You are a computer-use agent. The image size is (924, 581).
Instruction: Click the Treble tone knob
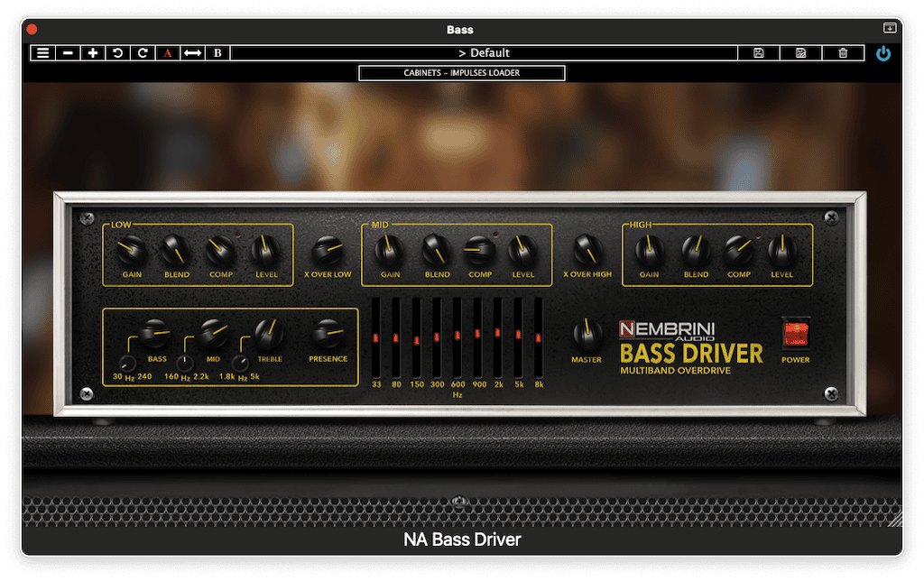(x=269, y=334)
